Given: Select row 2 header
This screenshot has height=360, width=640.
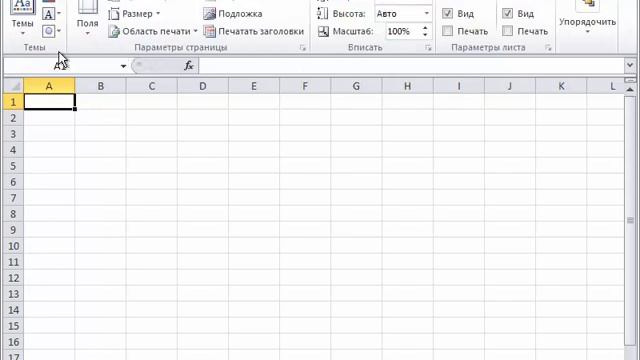Looking at the screenshot, I should pos(13,118).
